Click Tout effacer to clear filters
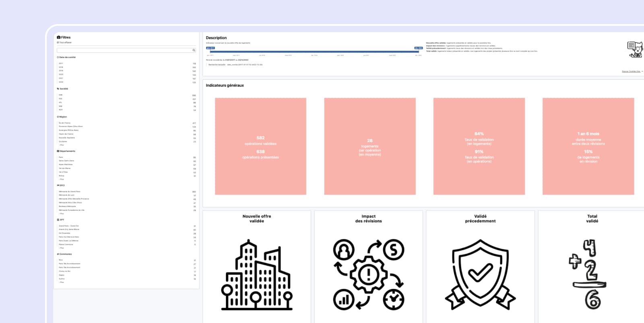Viewport: 644px width, 323px height. 65,42
